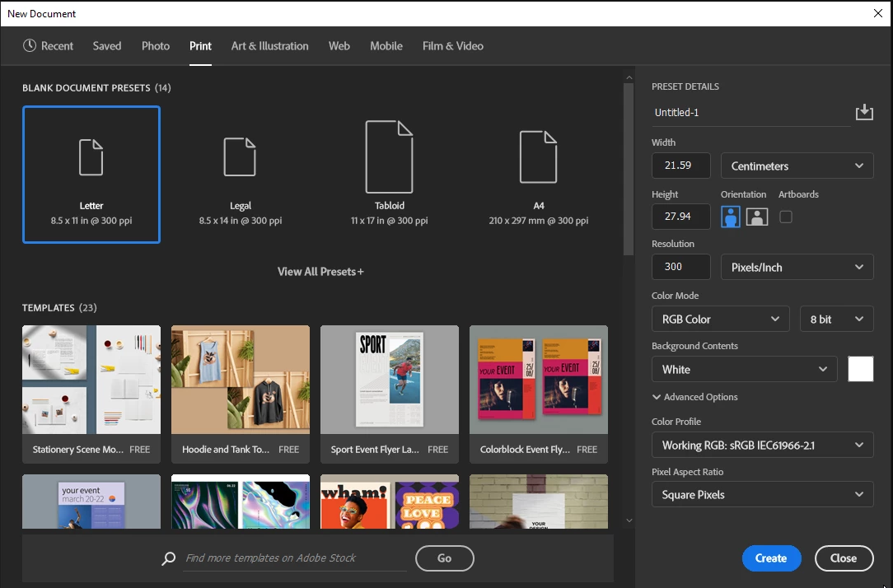Open the 'your event march 20-22' template

click(91, 502)
